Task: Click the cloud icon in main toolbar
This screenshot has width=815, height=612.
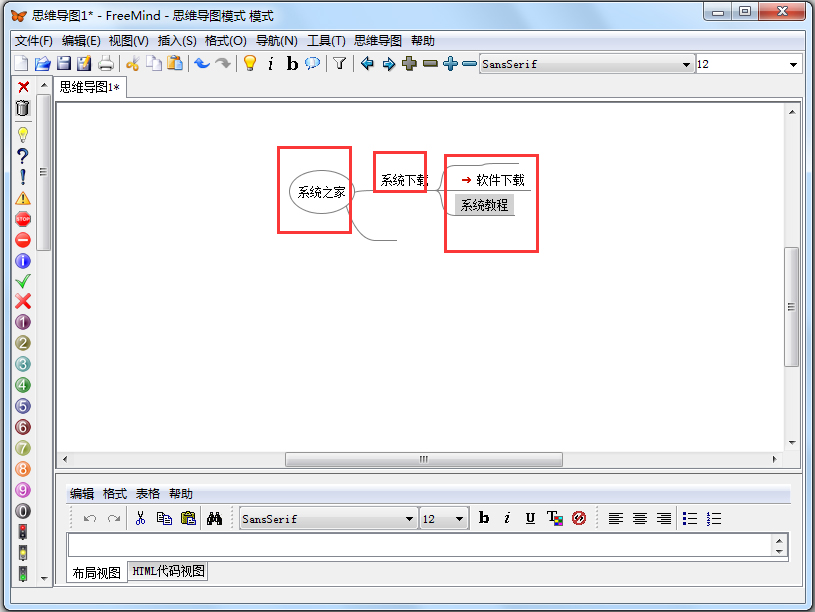Action: 313,64
